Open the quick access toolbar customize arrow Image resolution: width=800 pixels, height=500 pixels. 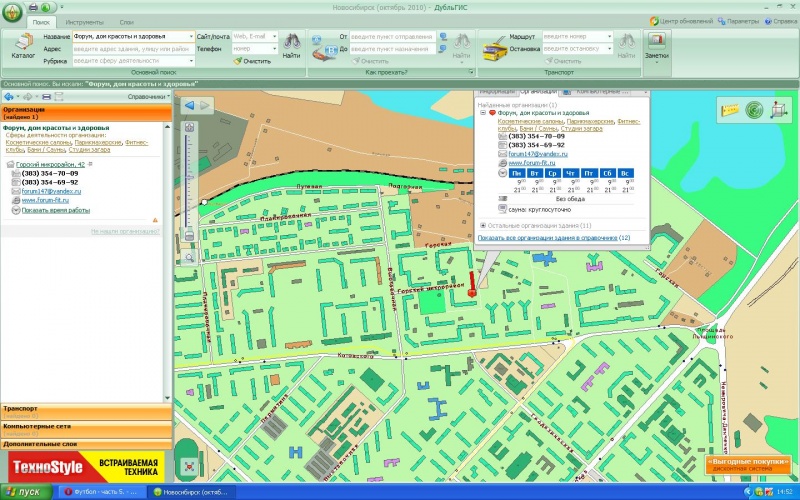tap(62, 7)
